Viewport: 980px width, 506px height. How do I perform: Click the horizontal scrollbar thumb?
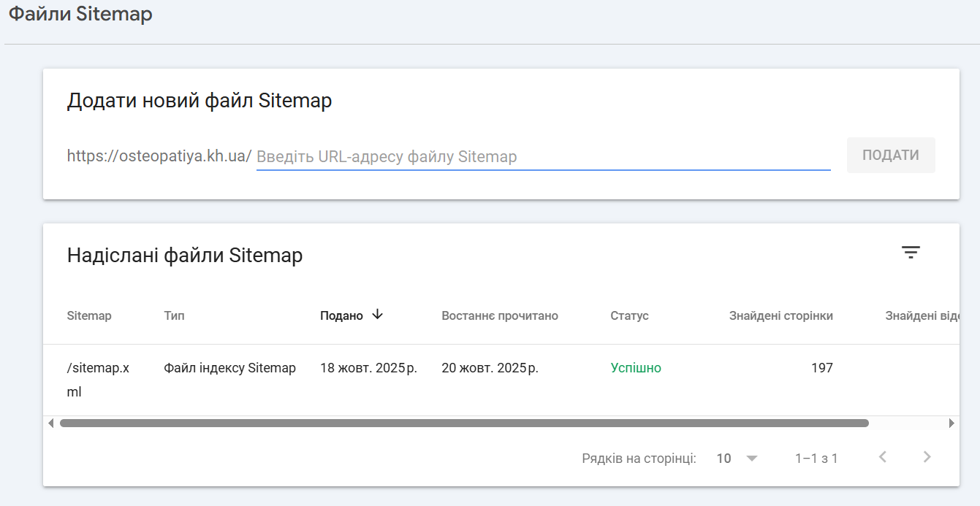pos(464,423)
